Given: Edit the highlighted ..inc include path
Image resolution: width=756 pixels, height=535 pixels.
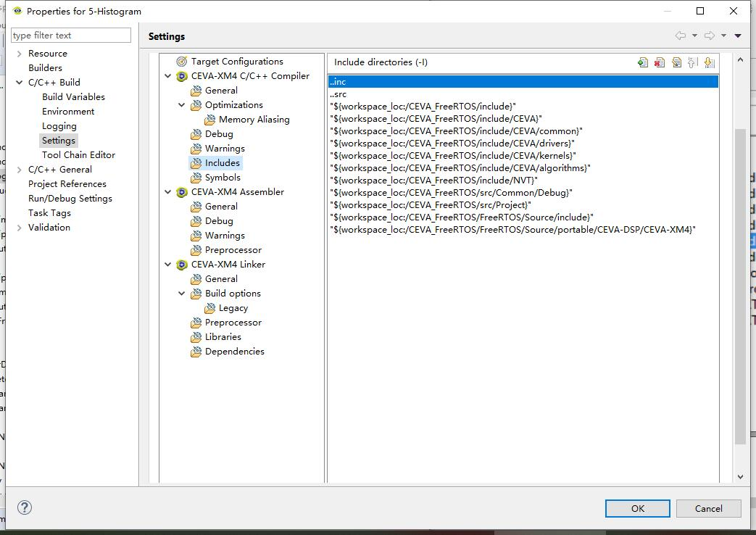Looking at the screenshot, I should [676, 62].
